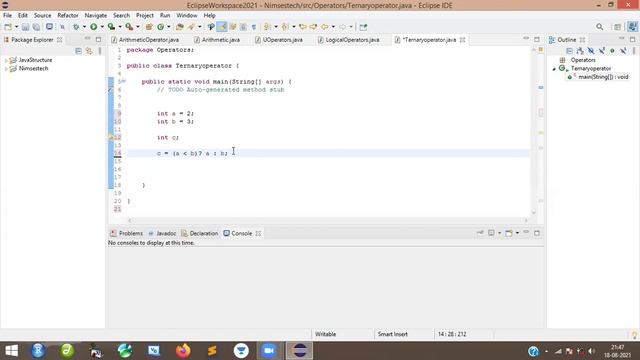This screenshot has width=640, height=360.
Task: Click the editor horizontal scrollbar
Action: click(327, 220)
